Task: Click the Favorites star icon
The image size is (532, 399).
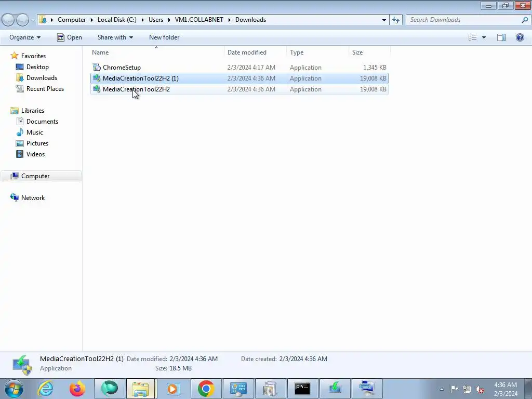Action: point(14,56)
